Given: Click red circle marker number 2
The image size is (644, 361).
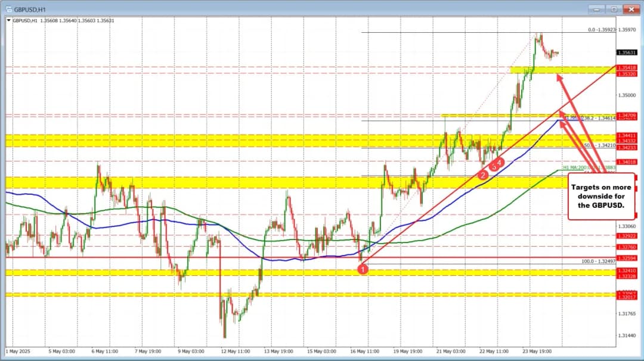Looking at the screenshot, I should click(x=484, y=175).
